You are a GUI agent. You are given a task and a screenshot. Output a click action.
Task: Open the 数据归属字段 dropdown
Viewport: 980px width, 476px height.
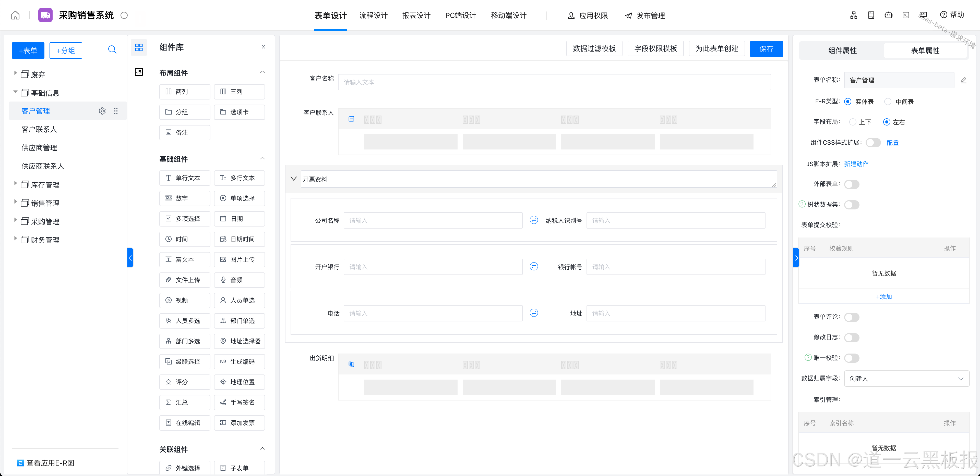(x=906, y=379)
